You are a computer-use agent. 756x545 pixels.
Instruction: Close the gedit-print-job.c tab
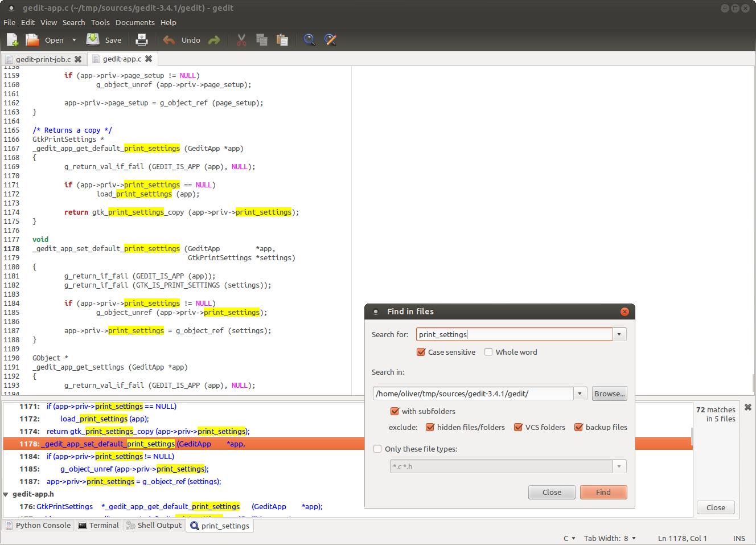(78, 59)
